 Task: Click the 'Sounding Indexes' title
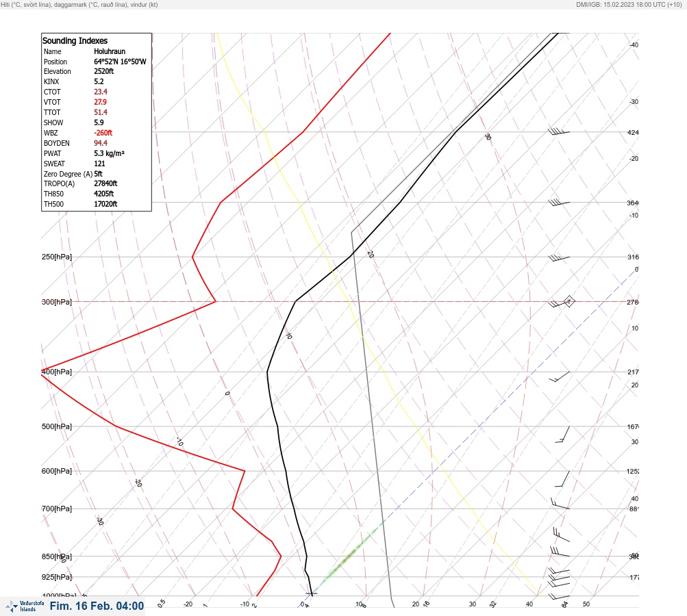point(75,40)
